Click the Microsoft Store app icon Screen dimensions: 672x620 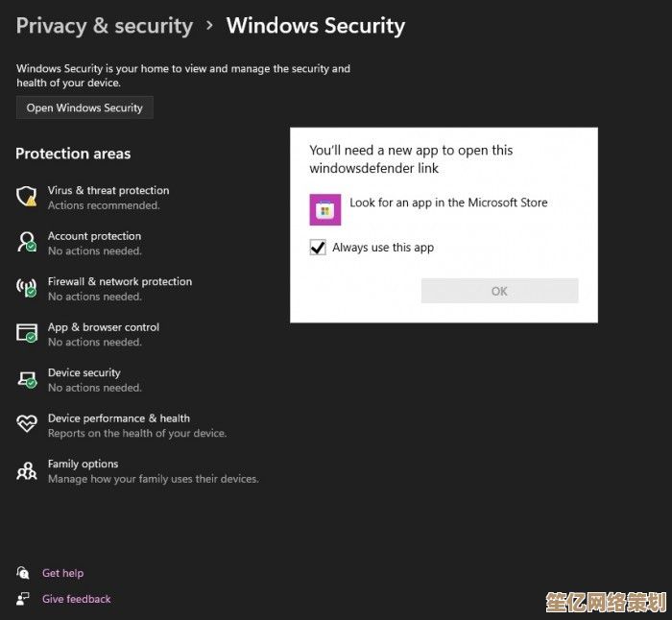pos(325,209)
